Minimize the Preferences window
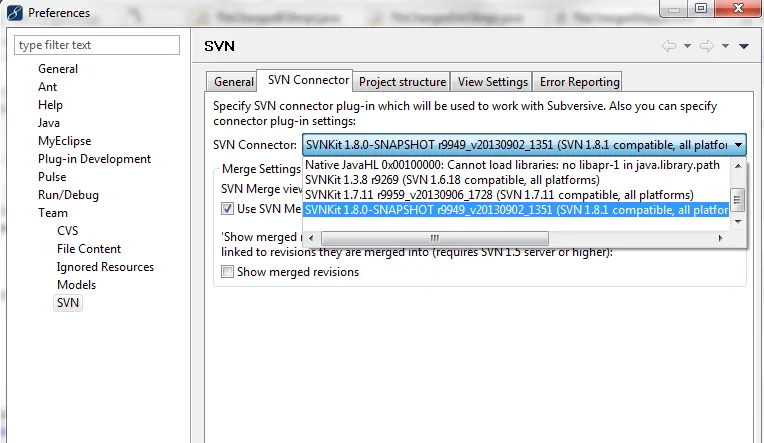This screenshot has height=443, width=764. (674, 9)
